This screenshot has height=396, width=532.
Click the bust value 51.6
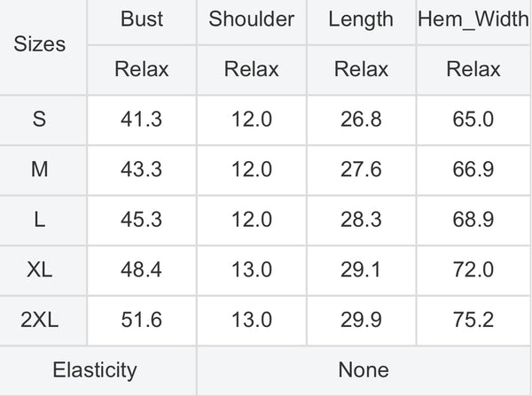142,320
